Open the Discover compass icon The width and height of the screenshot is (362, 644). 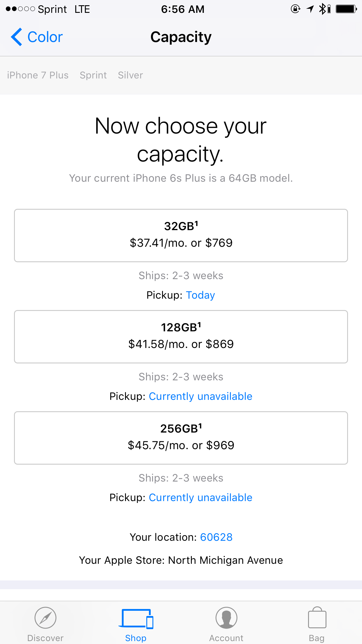45,617
